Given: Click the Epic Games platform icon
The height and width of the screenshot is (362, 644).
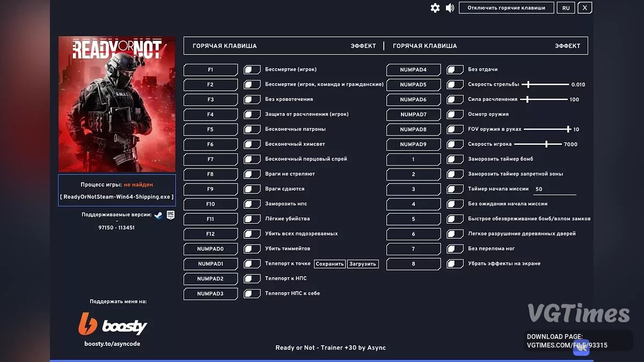Looking at the screenshot, I should coord(170,215).
